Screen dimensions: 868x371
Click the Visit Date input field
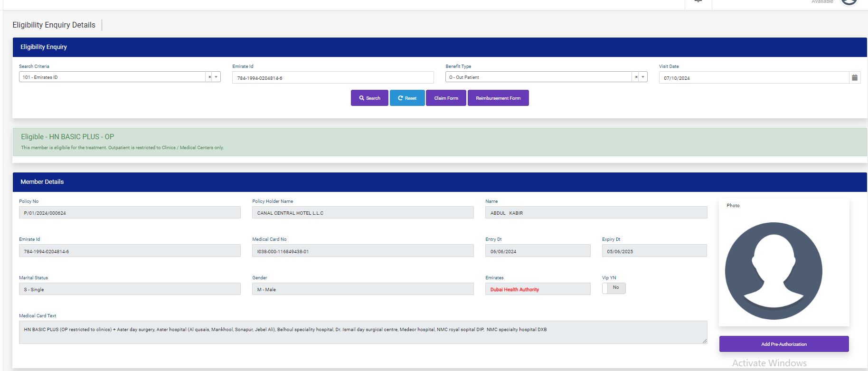pos(754,78)
